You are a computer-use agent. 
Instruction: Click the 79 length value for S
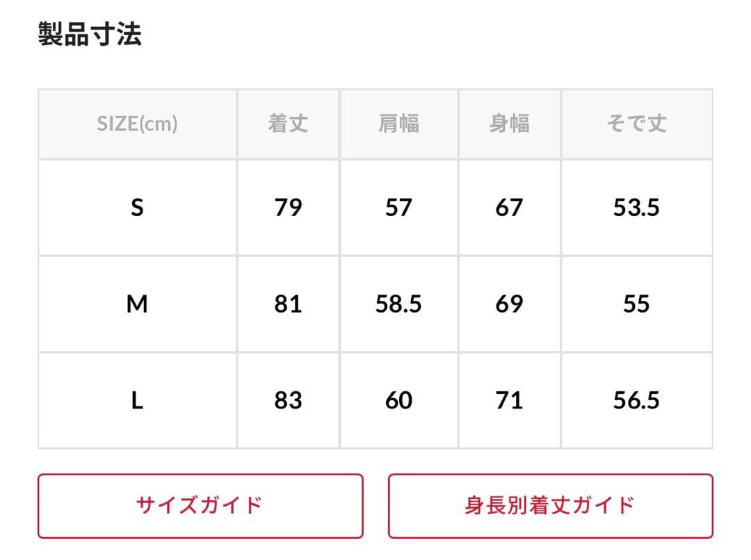(289, 208)
